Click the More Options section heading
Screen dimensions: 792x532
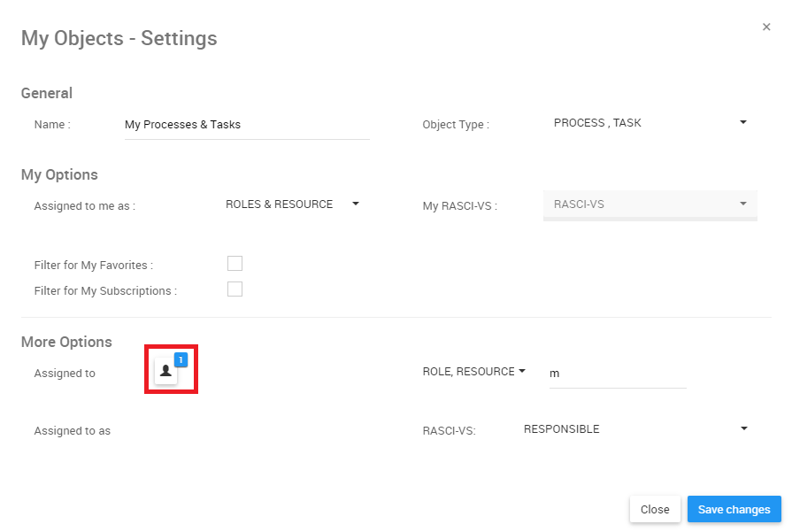click(x=66, y=342)
